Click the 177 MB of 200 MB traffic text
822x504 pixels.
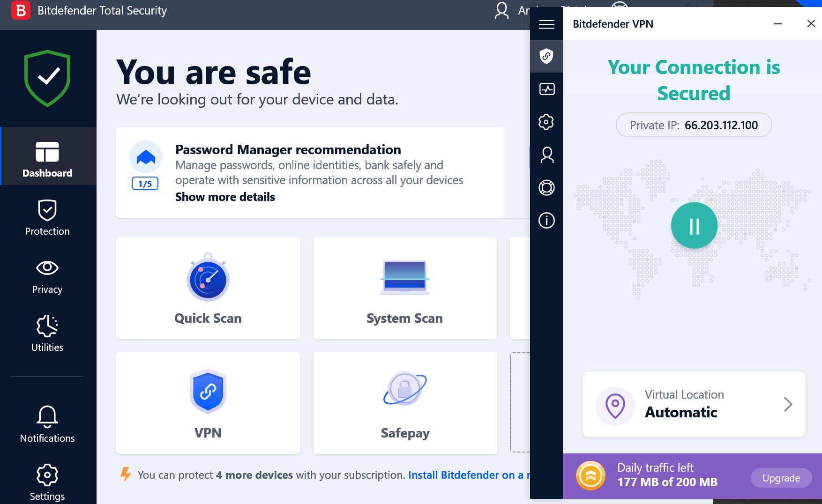667,482
